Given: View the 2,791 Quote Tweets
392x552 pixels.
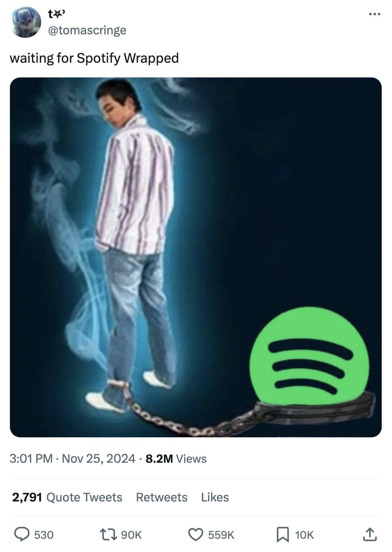Looking at the screenshot, I should point(67,497).
